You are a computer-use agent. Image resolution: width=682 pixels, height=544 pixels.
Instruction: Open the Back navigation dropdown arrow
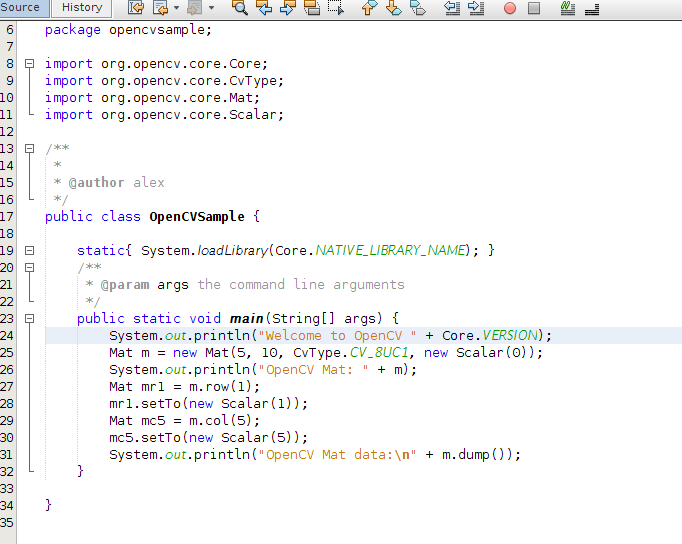[x=176, y=8]
